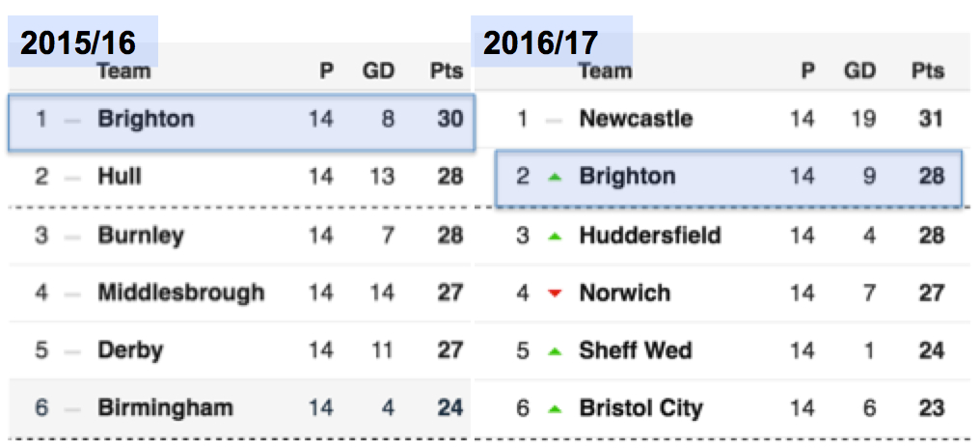The height and width of the screenshot is (448, 980).
Task: Click the green up arrow beside Bristol City
Action: click(x=554, y=409)
